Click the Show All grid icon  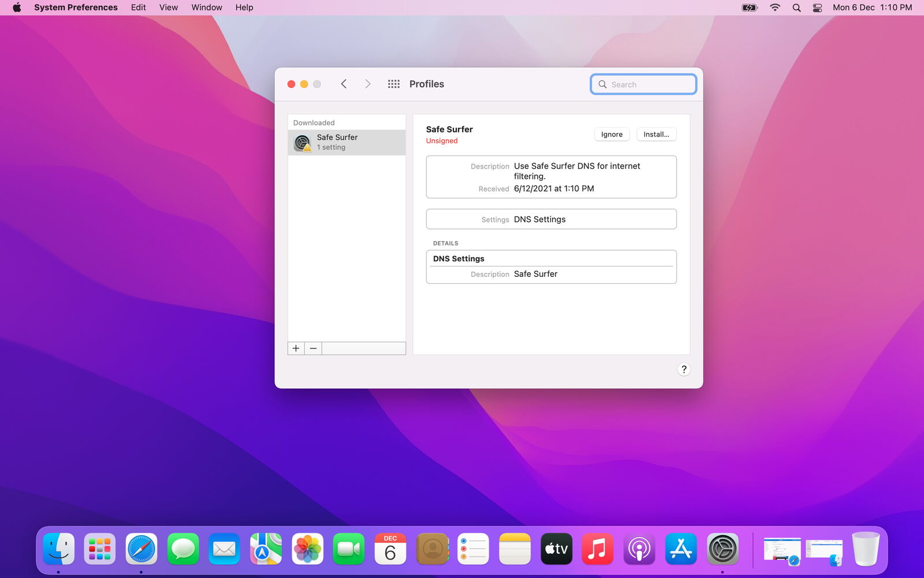click(x=393, y=84)
